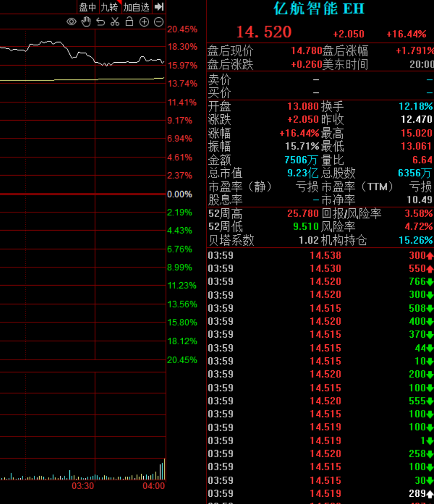Select the 总股数 value 6356万
Screen dimensions: 434x504
415,173
